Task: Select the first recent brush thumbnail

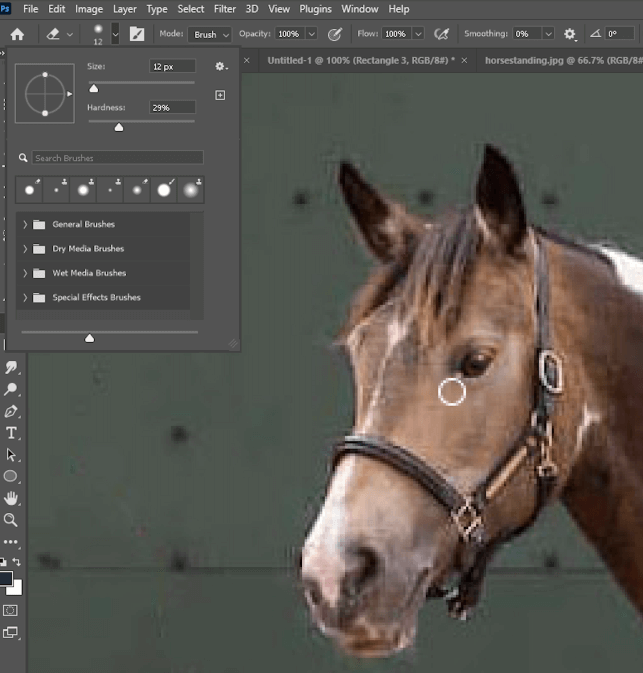Action: (30, 189)
